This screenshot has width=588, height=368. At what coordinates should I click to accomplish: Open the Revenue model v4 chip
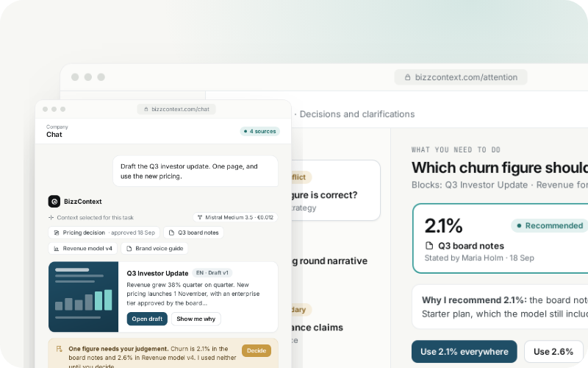[83, 248]
